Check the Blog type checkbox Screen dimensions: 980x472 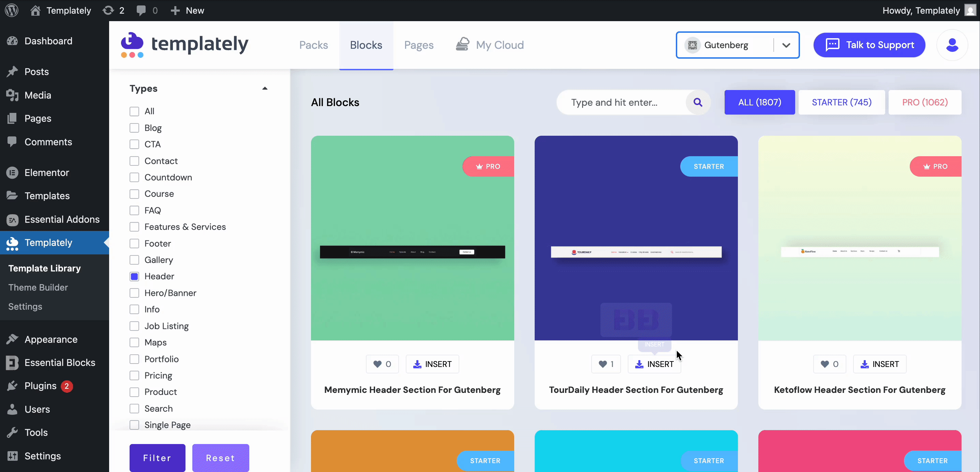pyautogui.click(x=134, y=128)
